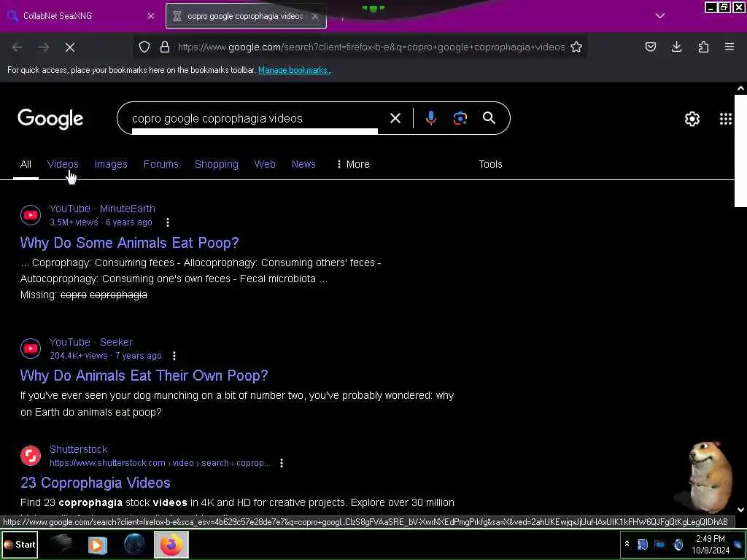Stop loading the page with the X button
The width and height of the screenshot is (747, 560).
(x=69, y=47)
